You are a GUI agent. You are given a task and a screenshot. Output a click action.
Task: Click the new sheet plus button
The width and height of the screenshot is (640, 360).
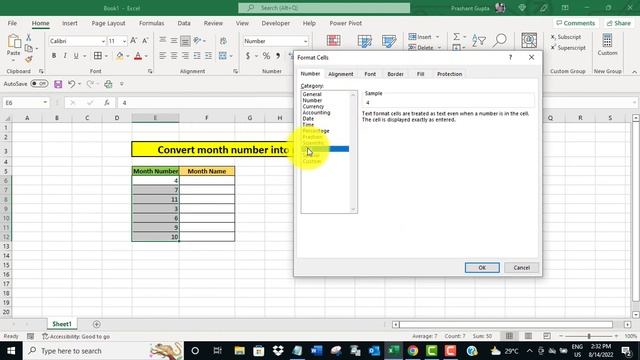point(96,324)
